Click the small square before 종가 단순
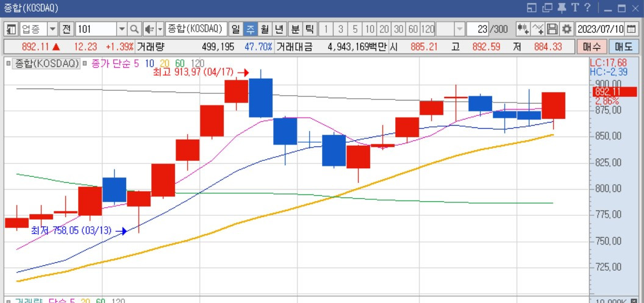 click(x=85, y=64)
